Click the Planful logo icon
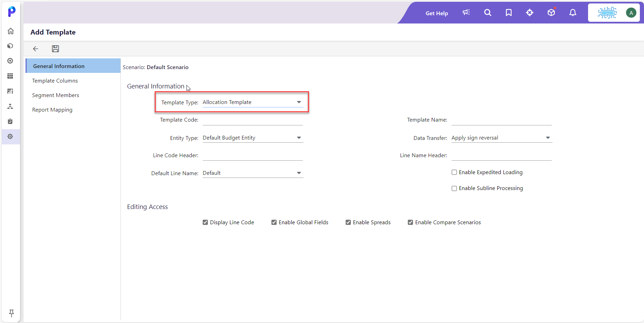Image resolution: width=644 pixels, height=323 pixels. pyautogui.click(x=11, y=11)
